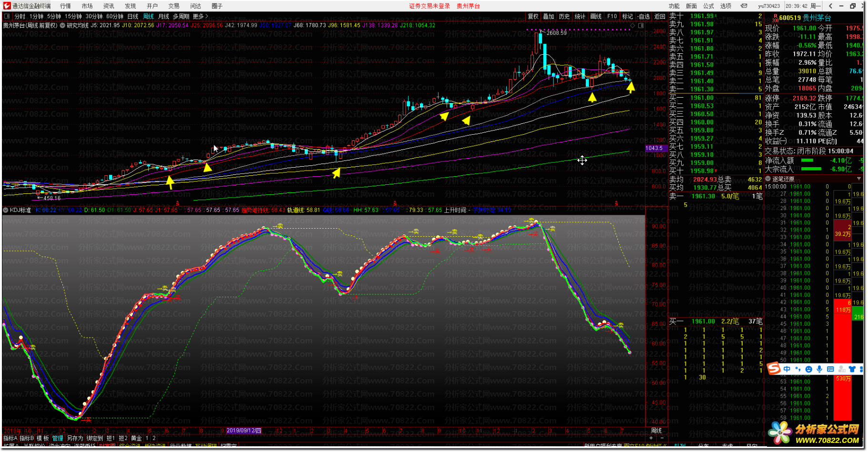
Task: Click the 另存为 bottom button
Action: click(x=75, y=438)
